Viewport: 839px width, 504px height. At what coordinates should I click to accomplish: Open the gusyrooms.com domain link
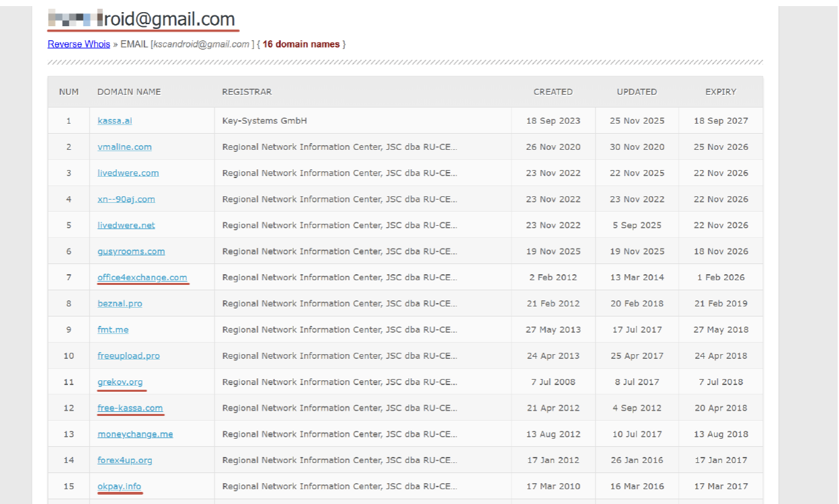[x=130, y=251]
